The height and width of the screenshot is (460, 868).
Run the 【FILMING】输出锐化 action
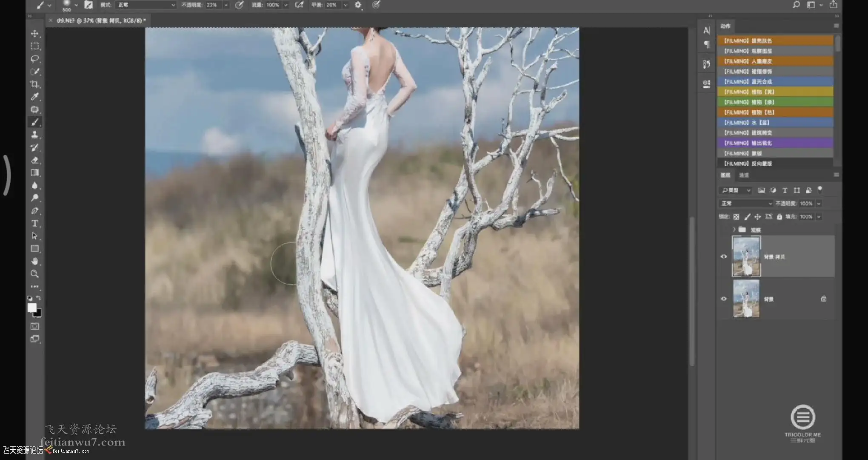[775, 143]
